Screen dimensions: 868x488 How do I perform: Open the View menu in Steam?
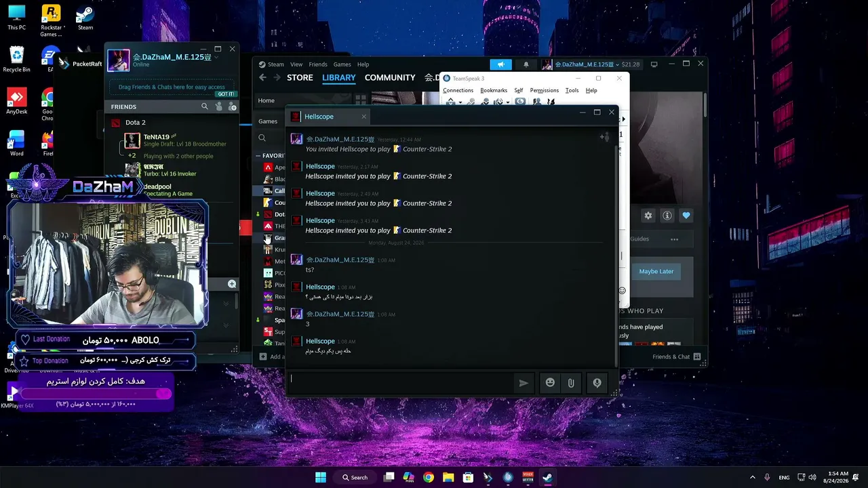click(x=296, y=64)
